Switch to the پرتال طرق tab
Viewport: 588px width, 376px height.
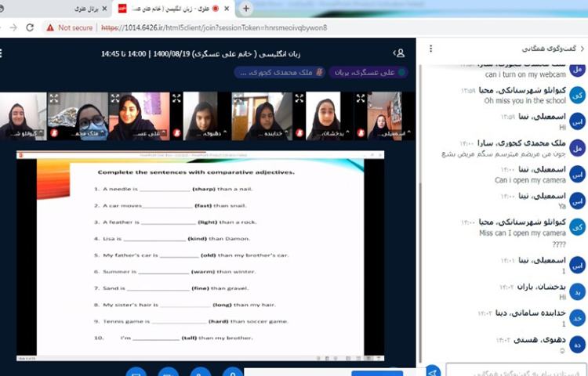click(x=86, y=9)
